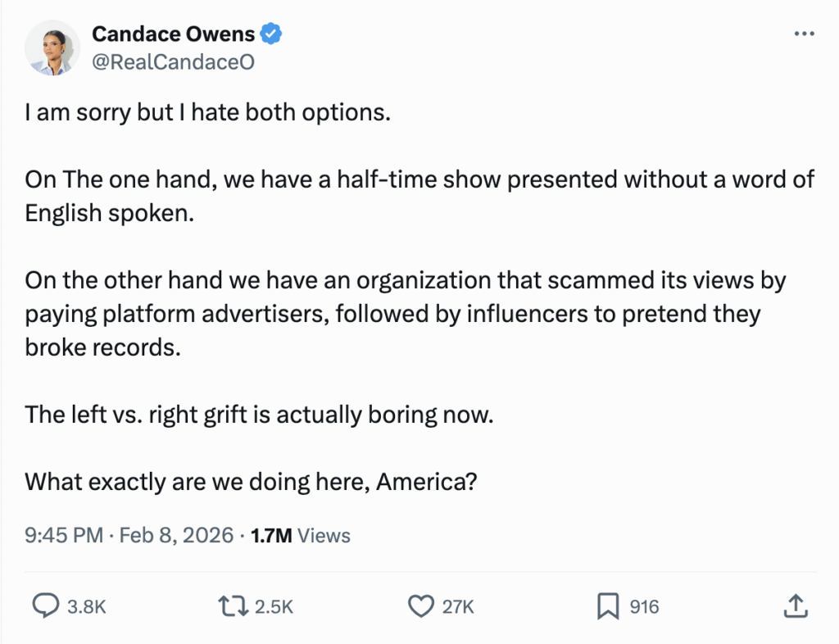This screenshot has width=839, height=644.
Task: Click the 9:45 PM Feb 8, 2026 timestamp
Action: click(129, 536)
